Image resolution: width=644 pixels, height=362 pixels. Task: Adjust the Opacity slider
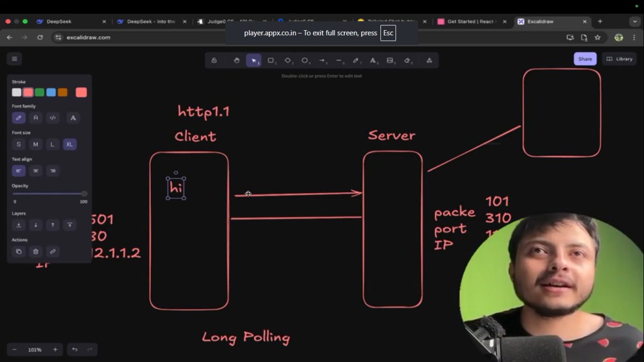[x=83, y=194]
